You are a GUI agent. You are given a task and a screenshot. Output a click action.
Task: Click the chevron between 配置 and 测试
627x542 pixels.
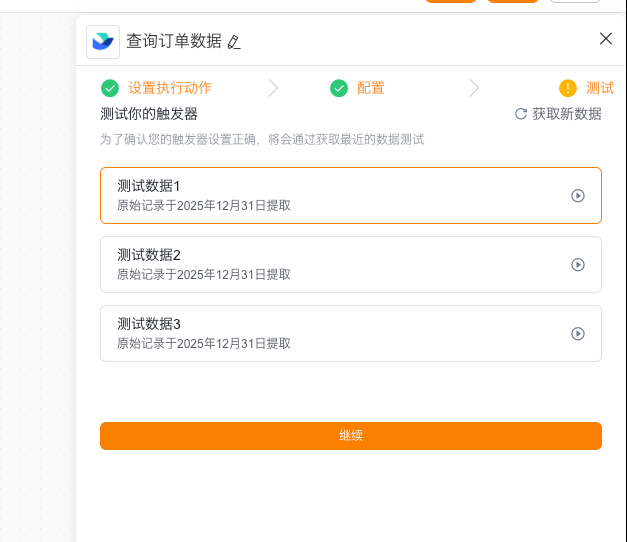474,88
